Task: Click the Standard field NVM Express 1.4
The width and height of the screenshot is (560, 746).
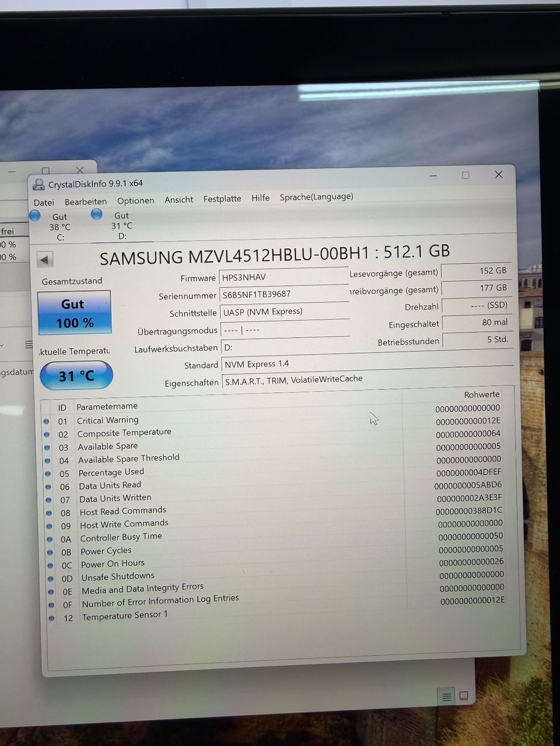Action: coord(367,362)
